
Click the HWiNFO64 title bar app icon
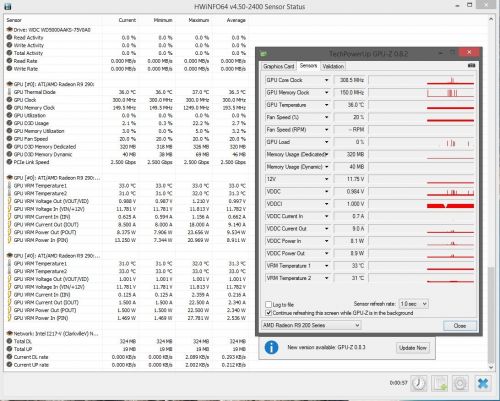click(x=7, y=6)
